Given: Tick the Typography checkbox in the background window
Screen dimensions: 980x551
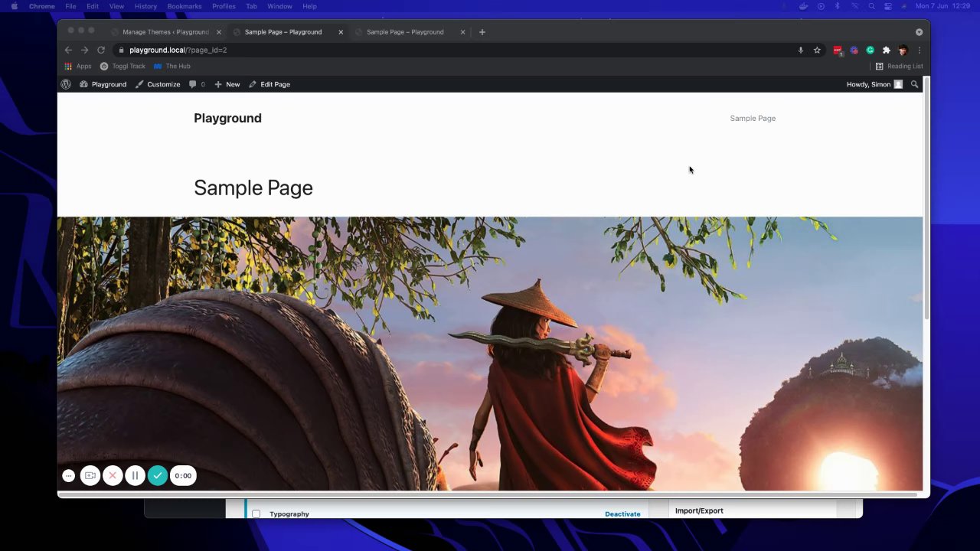Looking at the screenshot, I should [256, 514].
